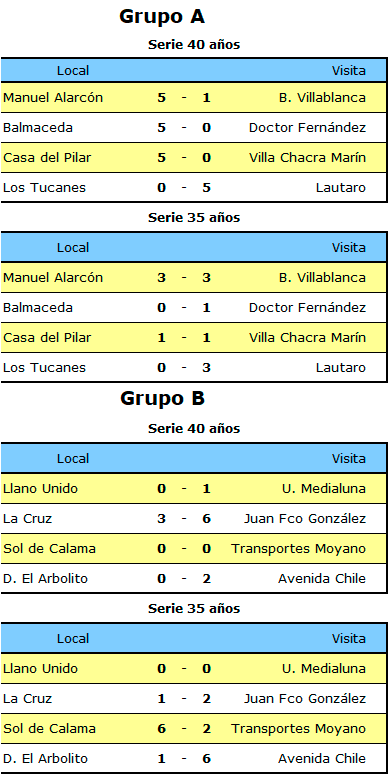
Task: Click D. El Arbolito in 1-6 row
Action: (x=45, y=759)
